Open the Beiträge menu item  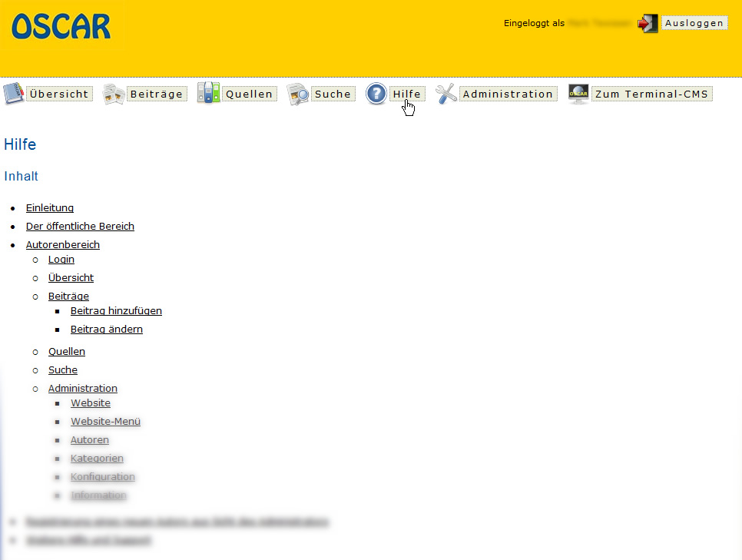(x=157, y=94)
